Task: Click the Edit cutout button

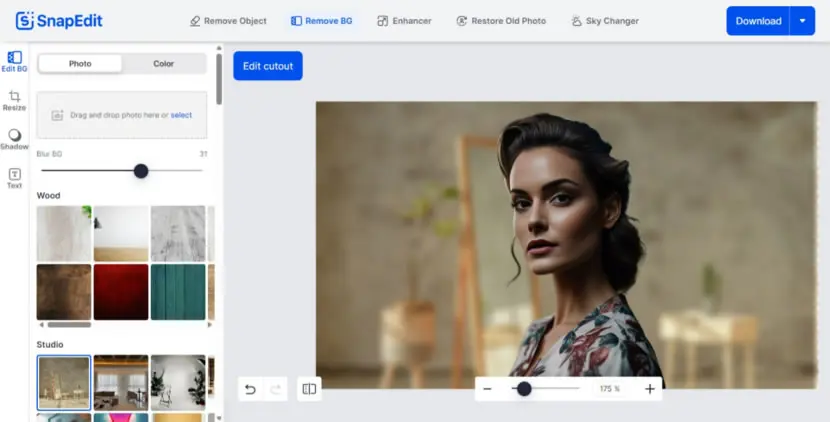Action: tap(268, 66)
